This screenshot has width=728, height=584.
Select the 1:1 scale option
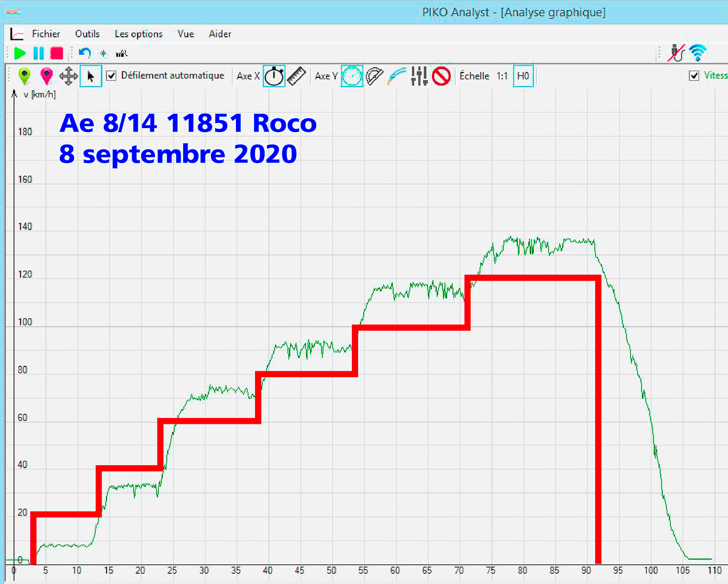click(x=502, y=76)
